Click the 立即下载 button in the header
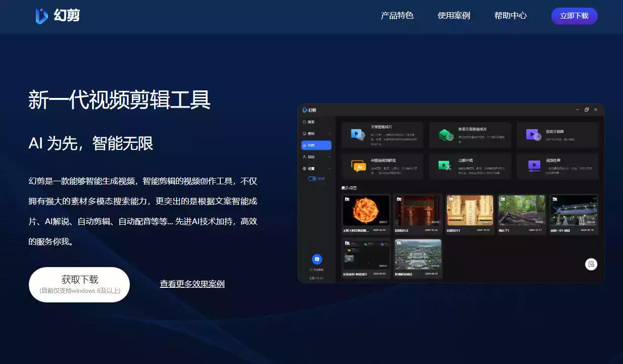Screen dimensions: 623x364 [x=574, y=16]
